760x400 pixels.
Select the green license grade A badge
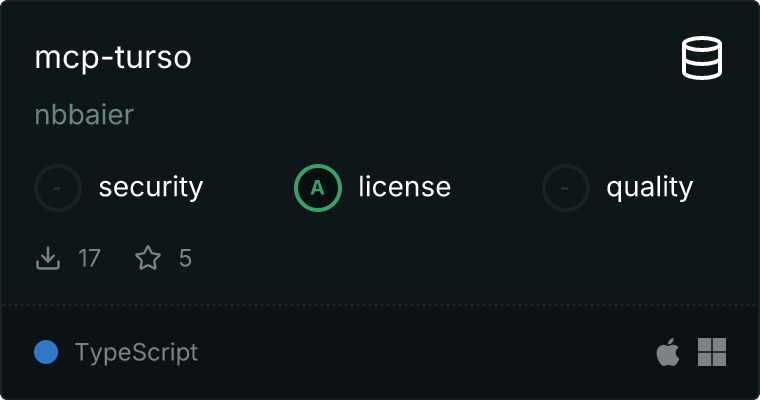318,187
